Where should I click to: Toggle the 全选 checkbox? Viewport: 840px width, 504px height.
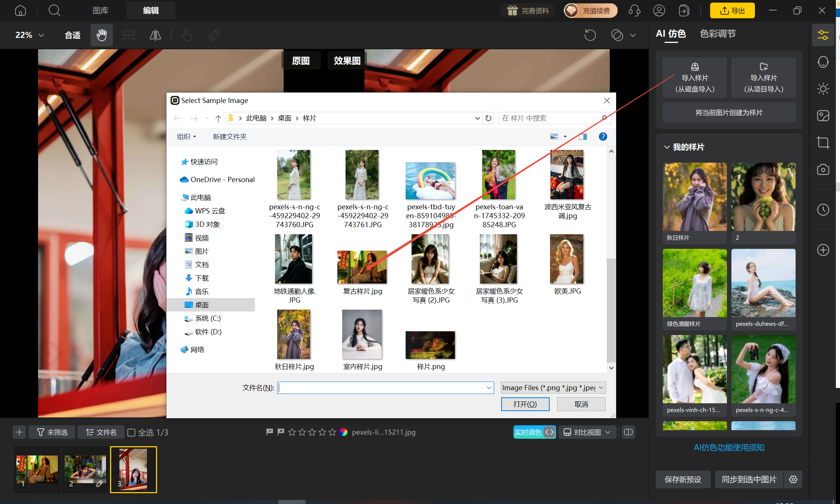[x=131, y=432]
